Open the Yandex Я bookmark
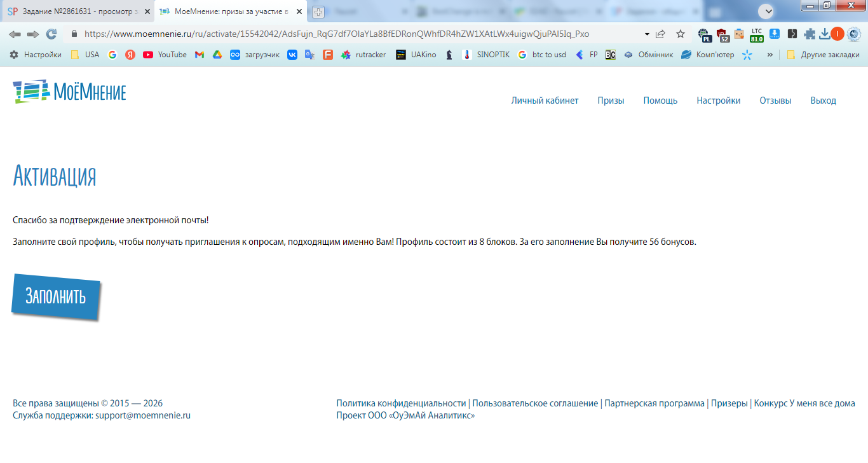Image resolution: width=868 pixels, height=463 pixels. (x=130, y=55)
